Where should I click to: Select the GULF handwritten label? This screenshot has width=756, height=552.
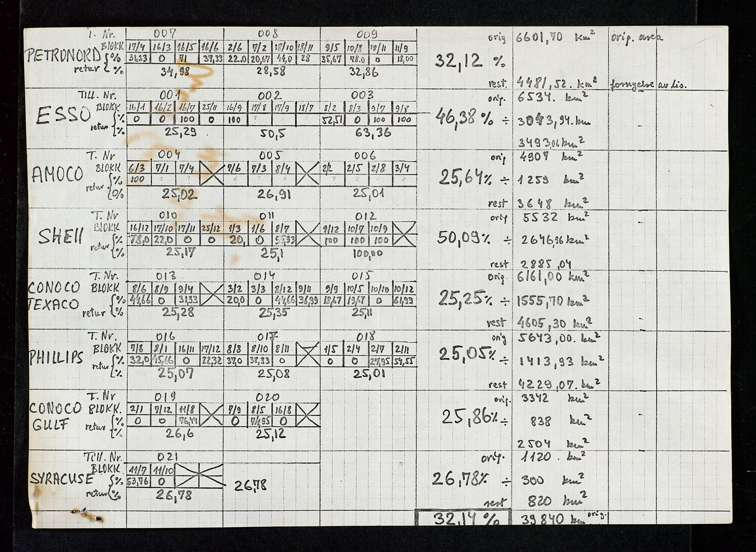point(50,425)
